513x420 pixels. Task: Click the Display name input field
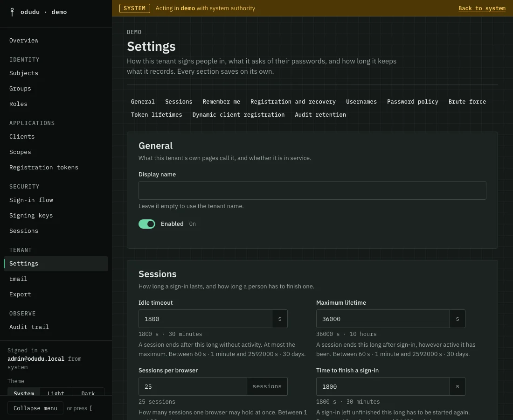pyautogui.click(x=312, y=190)
